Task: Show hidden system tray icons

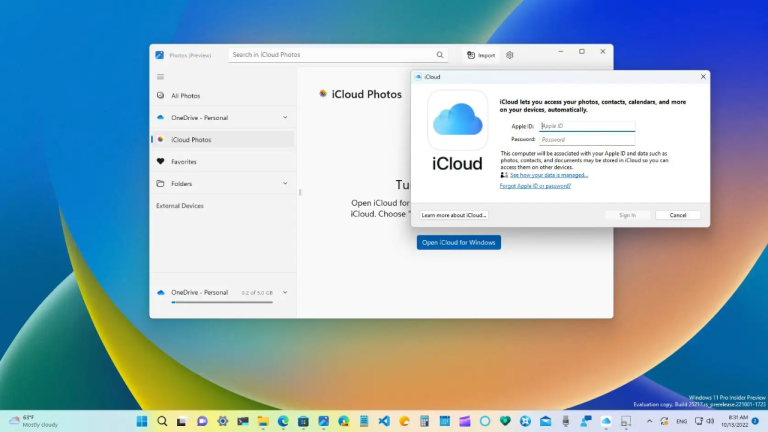Action: 649,421
